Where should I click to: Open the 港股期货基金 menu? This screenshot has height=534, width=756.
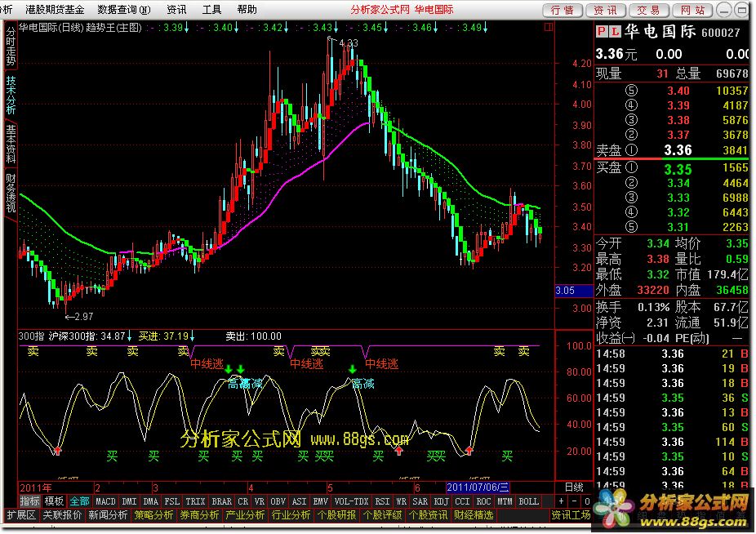55,9
